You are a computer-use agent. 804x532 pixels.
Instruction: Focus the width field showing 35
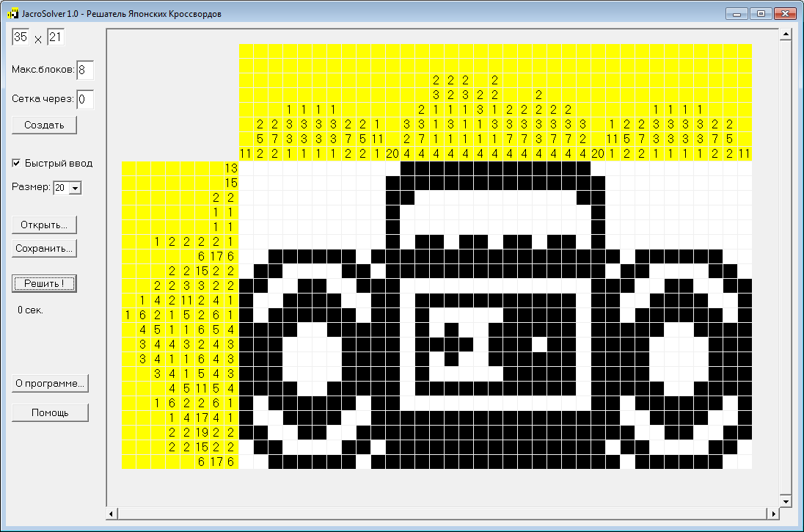point(20,37)
